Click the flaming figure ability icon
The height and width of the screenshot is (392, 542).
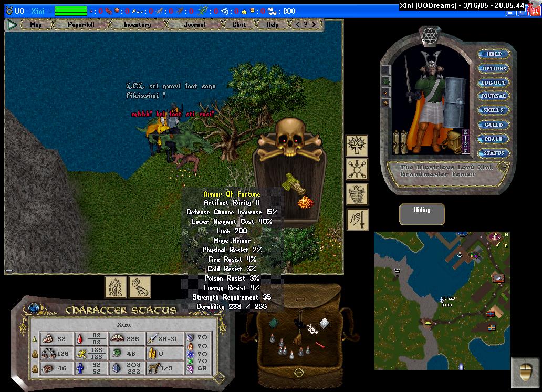[116, 287]
